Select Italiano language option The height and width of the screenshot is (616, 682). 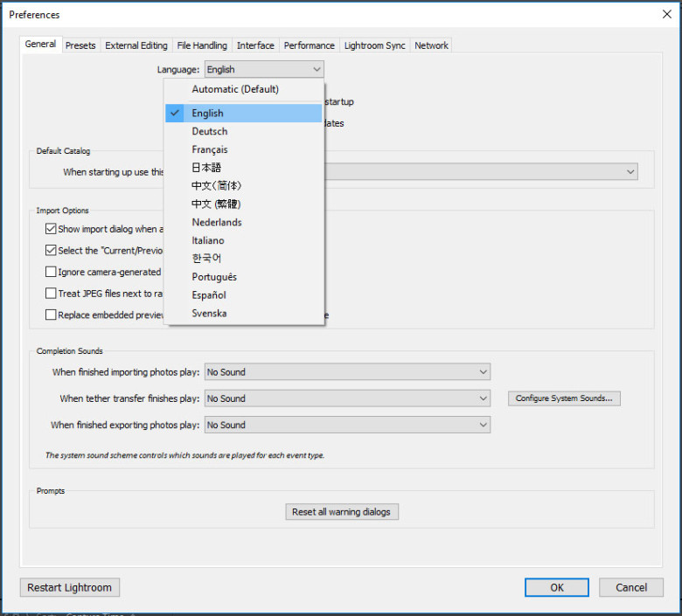tap(244, 240)
